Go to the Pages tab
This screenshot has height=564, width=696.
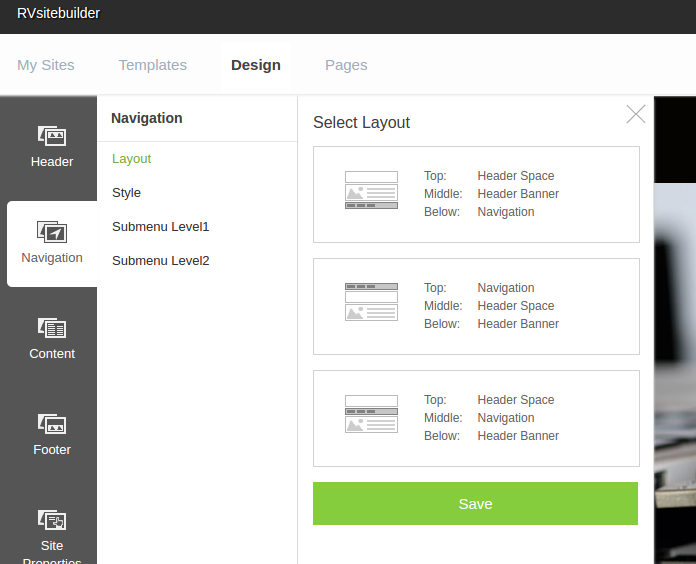click(x=346, y=65)
